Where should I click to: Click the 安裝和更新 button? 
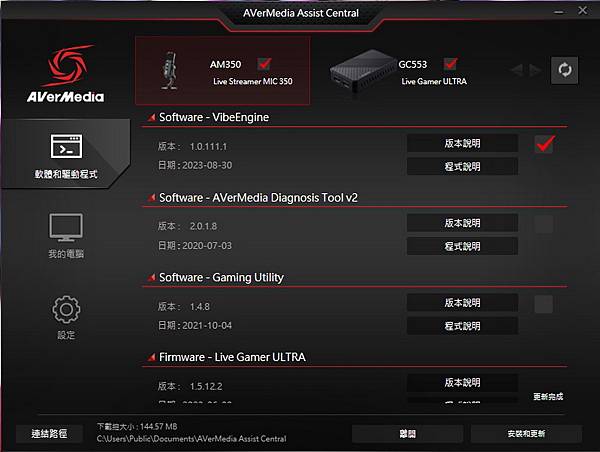click(526, 434)
